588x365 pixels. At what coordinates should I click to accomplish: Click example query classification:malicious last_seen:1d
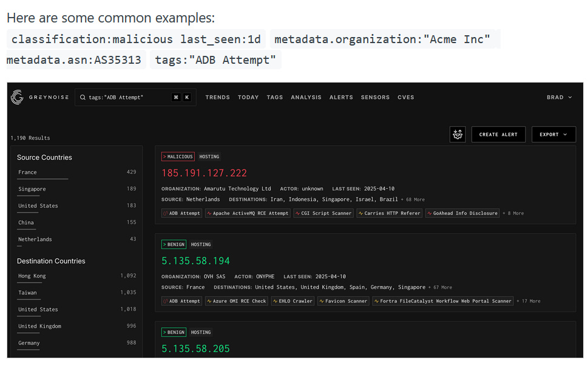136,39
